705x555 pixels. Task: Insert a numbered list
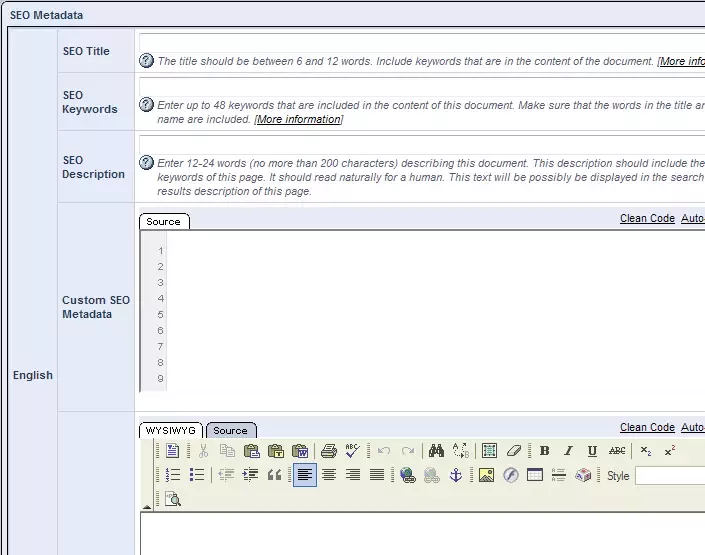coord(173,475)
